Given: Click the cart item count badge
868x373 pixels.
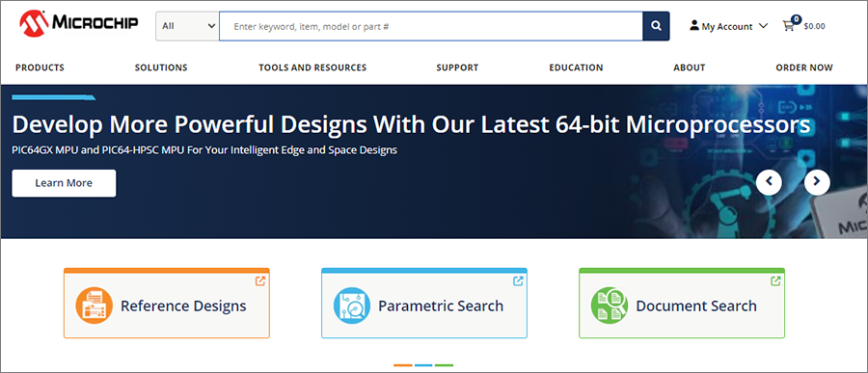Looking at the screenshot, I should click(796, 19).
